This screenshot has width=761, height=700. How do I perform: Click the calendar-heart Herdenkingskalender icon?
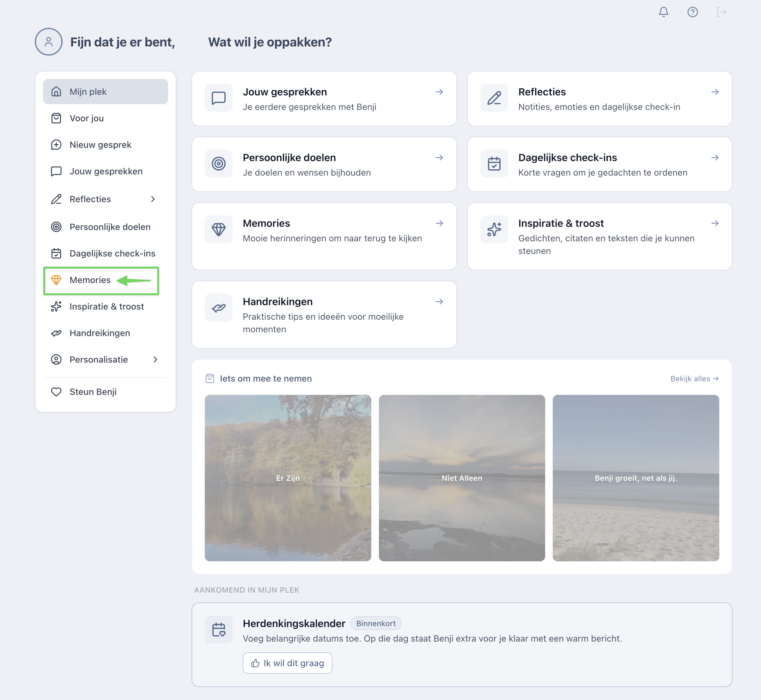[x=219, y=630]
